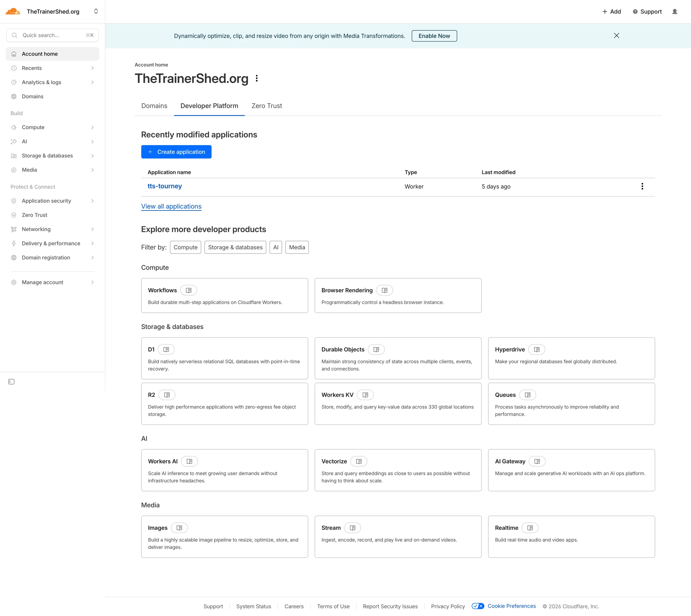691x616 pixels.
Task: Go to Account home in sidebar
Action: (52, 54)
